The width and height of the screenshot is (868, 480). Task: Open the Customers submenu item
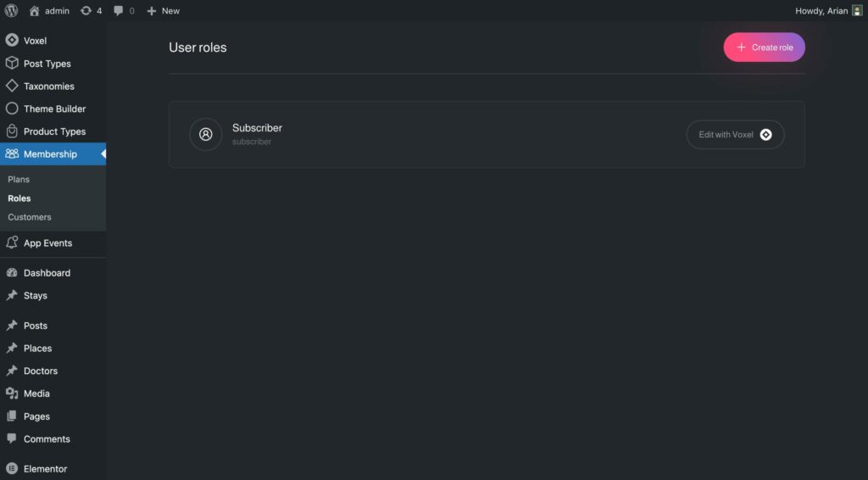point(30,217)
